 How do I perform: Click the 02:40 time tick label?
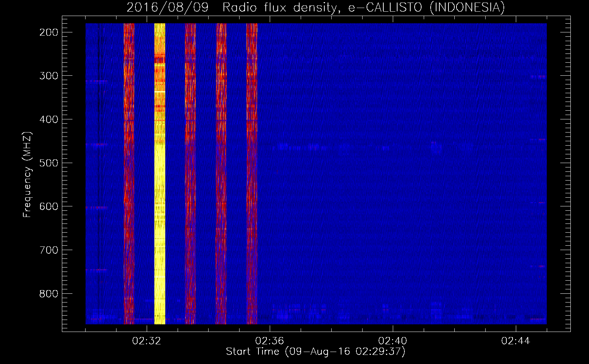coord(393,341)
